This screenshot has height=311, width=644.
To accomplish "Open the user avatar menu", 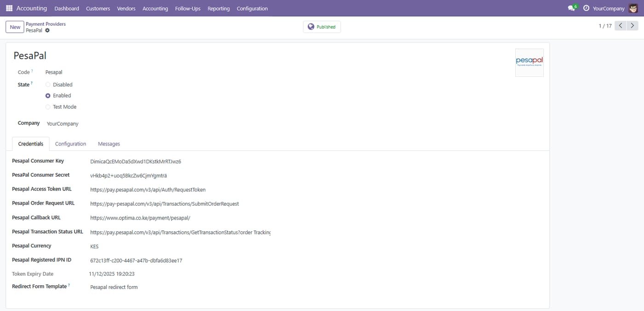I will pos(633,8).
